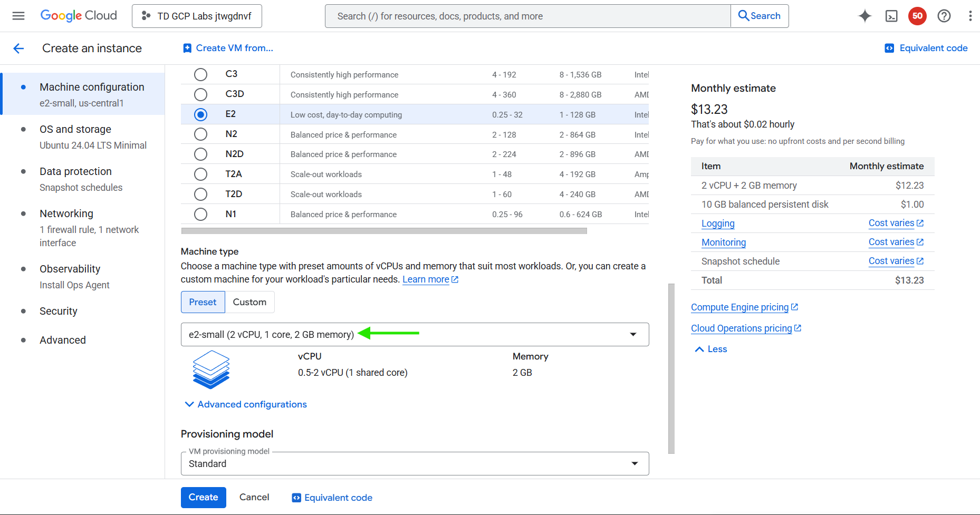
Task: Click the blue Create button
Action: (x=203, y=497)
